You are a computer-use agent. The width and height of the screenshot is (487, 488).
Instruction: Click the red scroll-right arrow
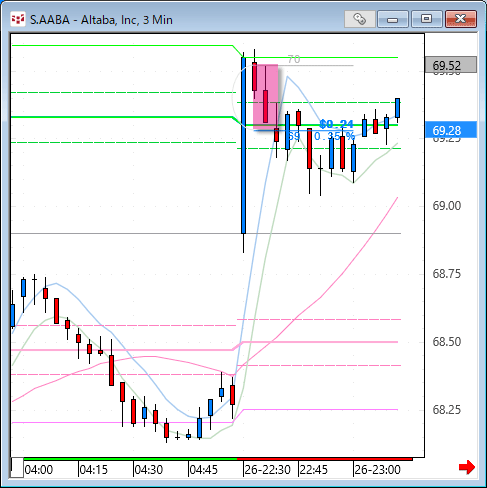[467, 467]
